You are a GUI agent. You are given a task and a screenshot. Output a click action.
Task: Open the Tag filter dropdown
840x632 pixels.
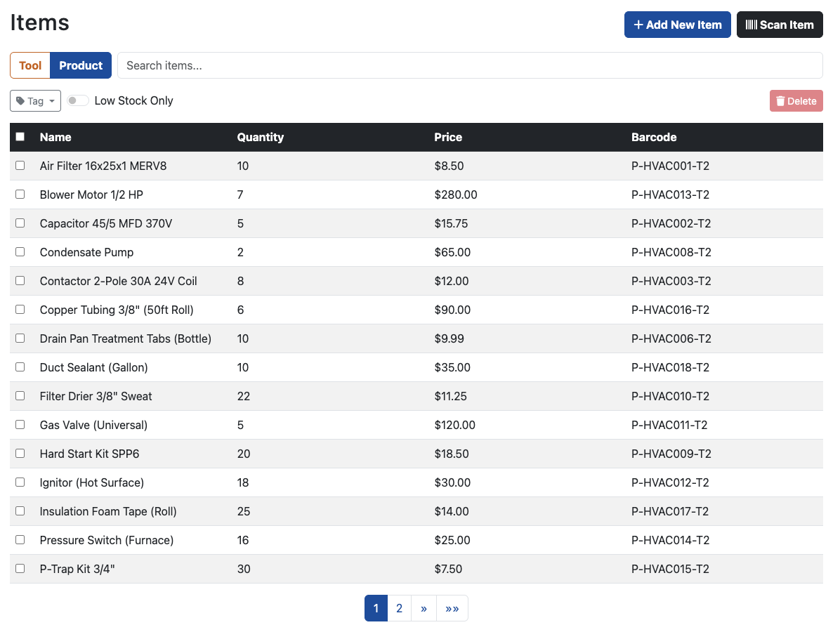click(x=35, y=100)
